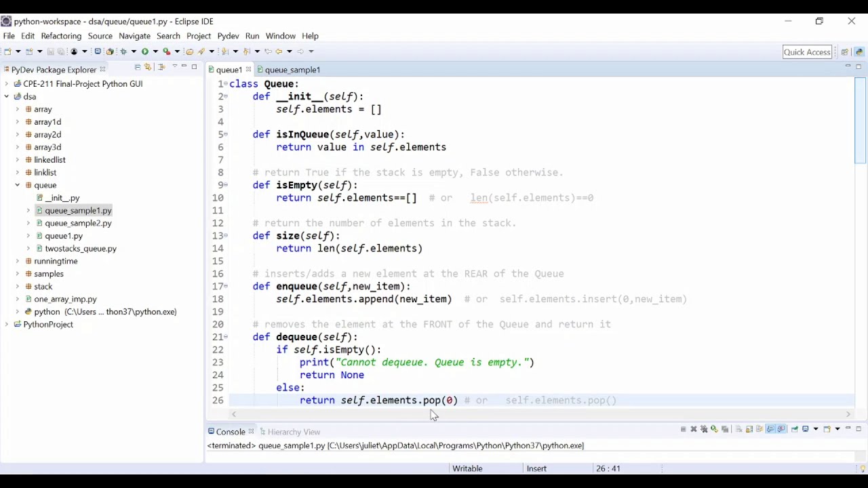Collapse all in PyDev Package Explorer
The image size is (868, 488).
tap(138, 67)
